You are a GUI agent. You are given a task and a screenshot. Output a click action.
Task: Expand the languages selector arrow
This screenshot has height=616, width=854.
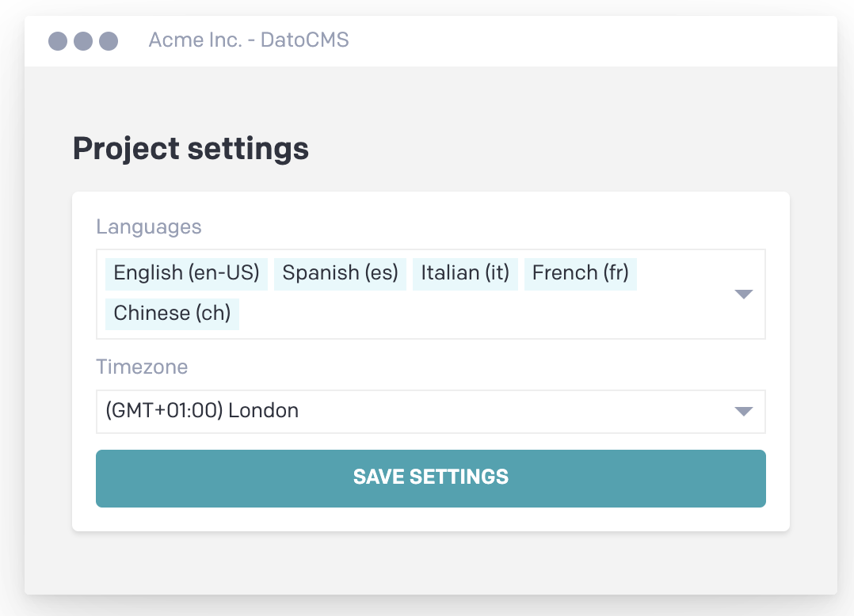click(743, 294)
